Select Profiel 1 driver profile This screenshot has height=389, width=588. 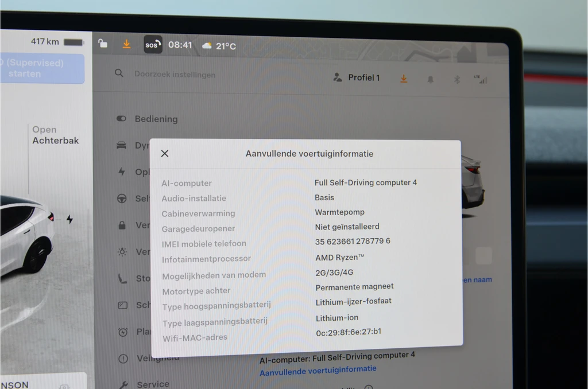click(x=357, y=77)
